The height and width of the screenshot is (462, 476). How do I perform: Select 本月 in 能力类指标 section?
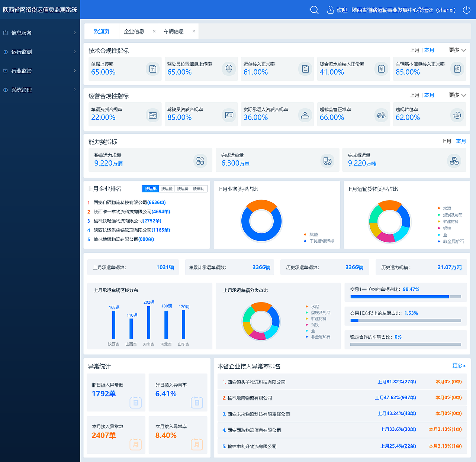461,141
